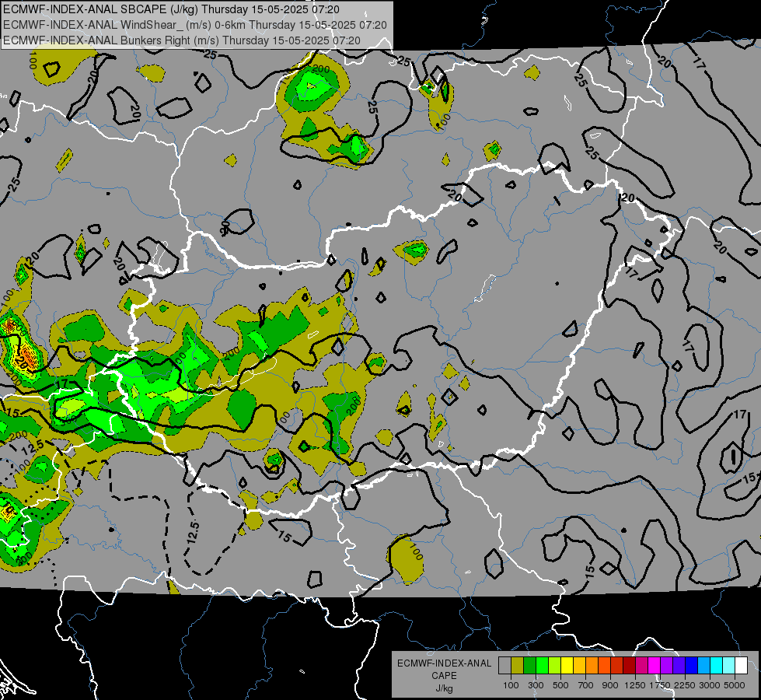Select the pale cyan swatch before 5000
Image resolution: width=761 pixels, height=700 pixels.
pos(729,665)
